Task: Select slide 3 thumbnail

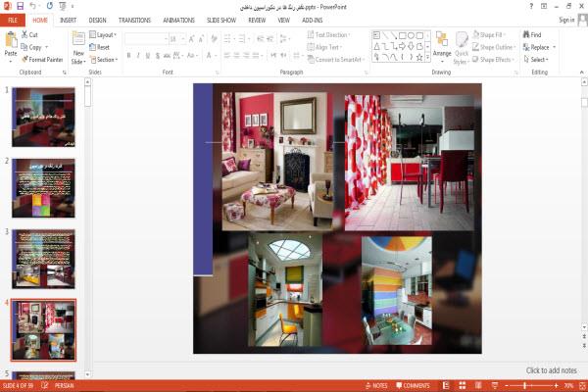Action: [43, 259]
